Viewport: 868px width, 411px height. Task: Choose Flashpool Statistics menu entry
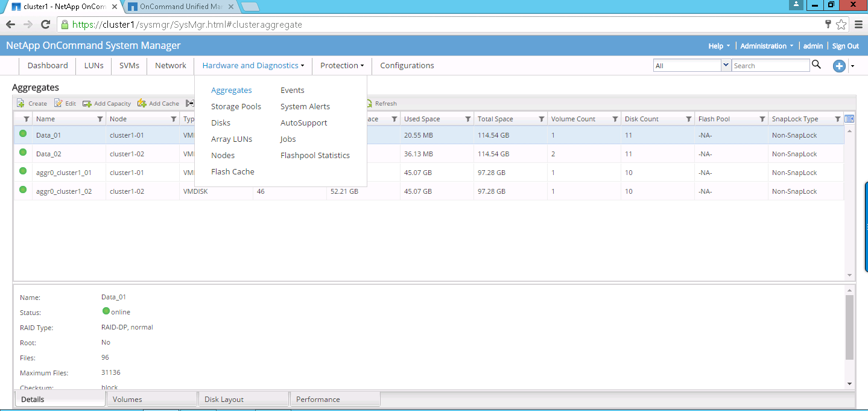coord(315,155)
